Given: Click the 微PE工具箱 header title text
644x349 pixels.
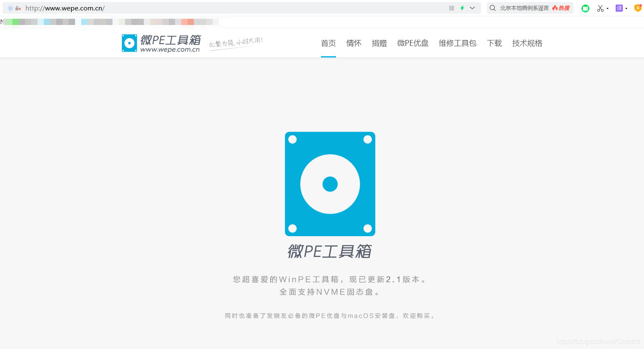Looking at the screenshot, I should (x=171, y=40).
